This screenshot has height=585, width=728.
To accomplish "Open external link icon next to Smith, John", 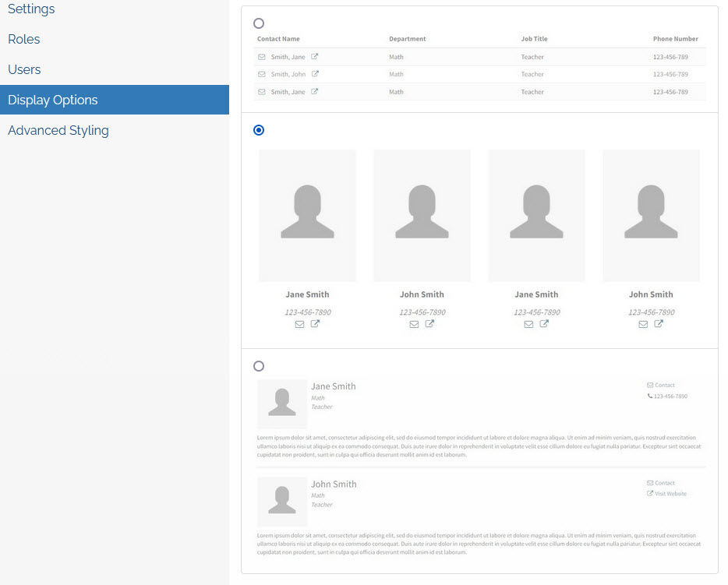I will [316, 74].
